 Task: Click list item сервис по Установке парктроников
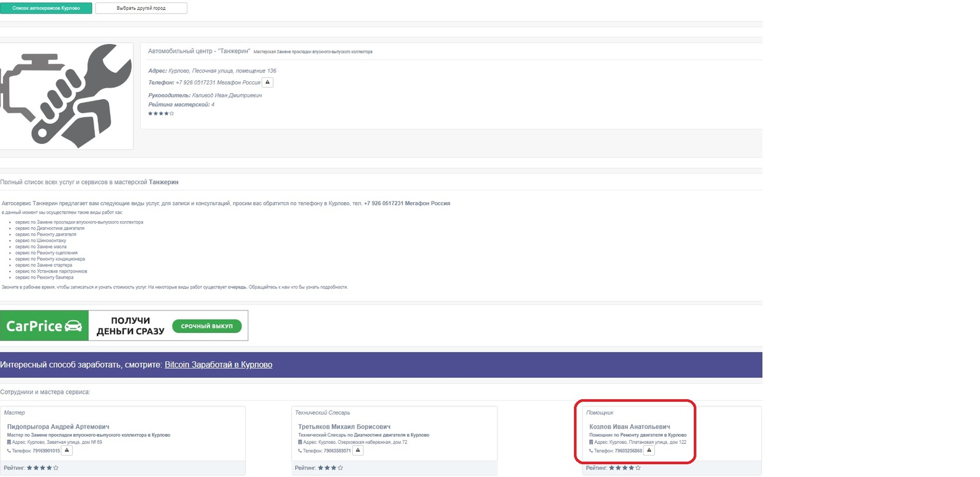[51, 271]
